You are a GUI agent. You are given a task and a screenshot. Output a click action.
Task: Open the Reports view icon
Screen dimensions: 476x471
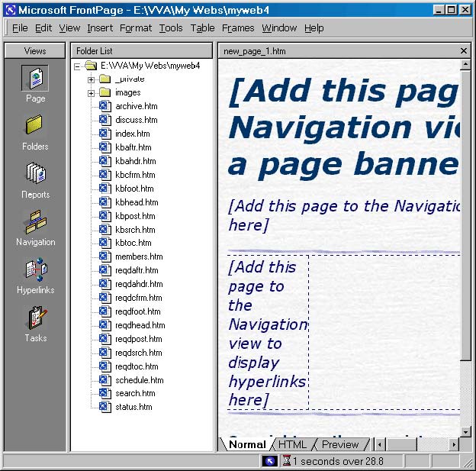[x=35, y=175]
